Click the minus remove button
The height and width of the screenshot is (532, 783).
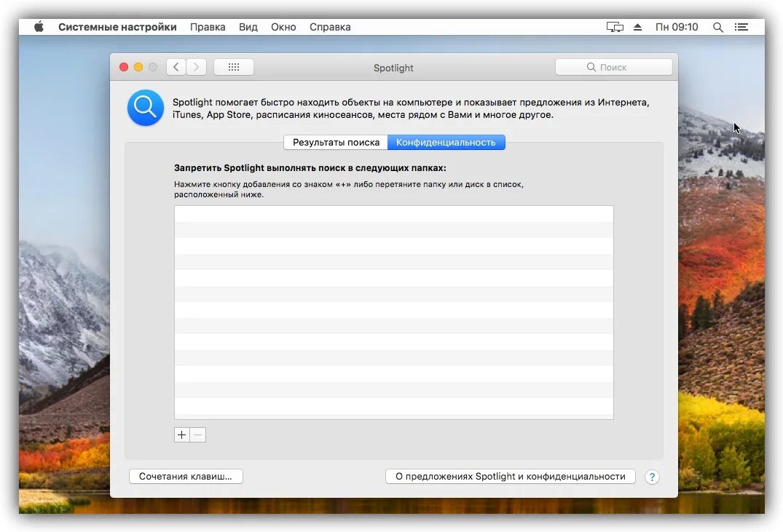[x=197, y=434]
